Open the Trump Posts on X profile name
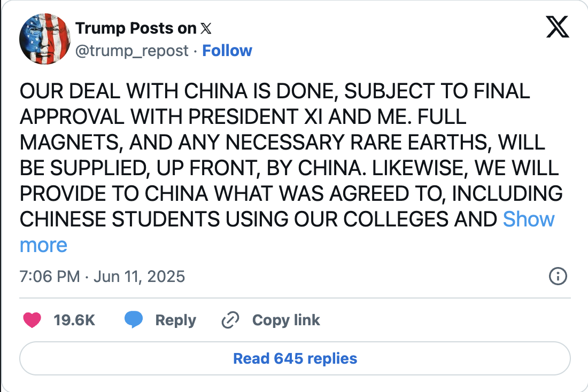This screenshot has width=588, height=392. pyautogui.click(x=136, y=28)
